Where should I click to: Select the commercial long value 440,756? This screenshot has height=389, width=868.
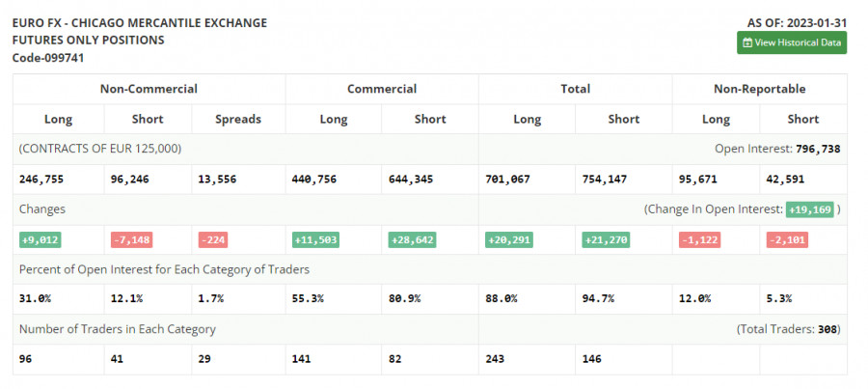pos(313,180)
